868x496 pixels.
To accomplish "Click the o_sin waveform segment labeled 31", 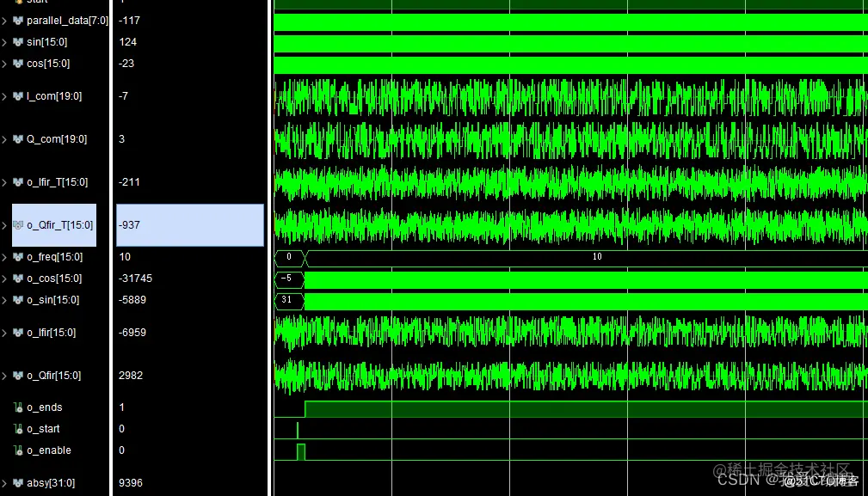I will [x=289, y=301].
